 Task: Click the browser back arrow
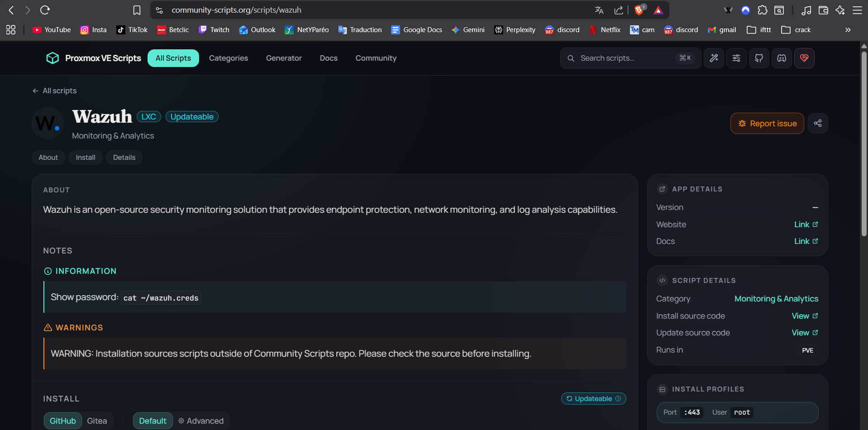point(11,10)
